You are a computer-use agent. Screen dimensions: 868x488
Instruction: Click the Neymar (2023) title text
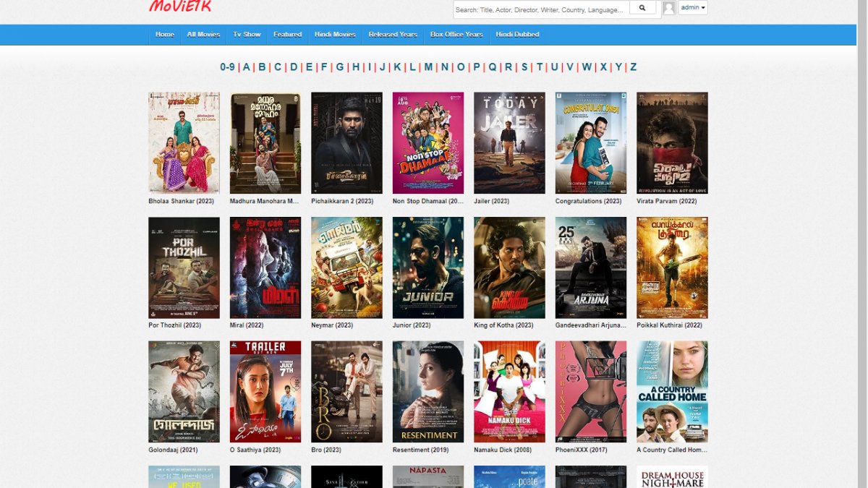coord(332,325)
